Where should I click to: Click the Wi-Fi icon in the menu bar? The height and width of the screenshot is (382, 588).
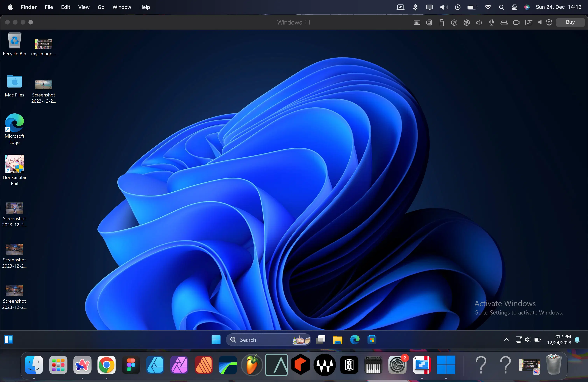[x=488, y=7]
